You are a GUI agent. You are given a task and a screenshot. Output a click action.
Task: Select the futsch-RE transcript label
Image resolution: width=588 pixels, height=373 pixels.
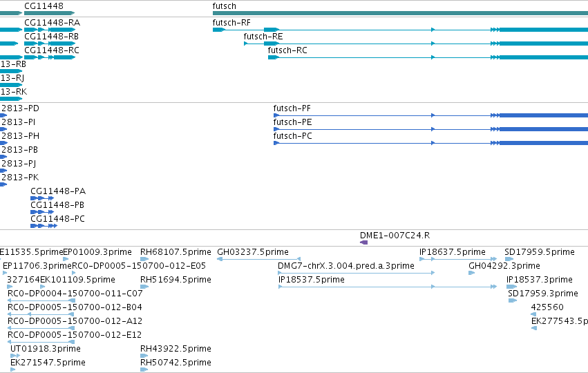(x=263, y=37)
